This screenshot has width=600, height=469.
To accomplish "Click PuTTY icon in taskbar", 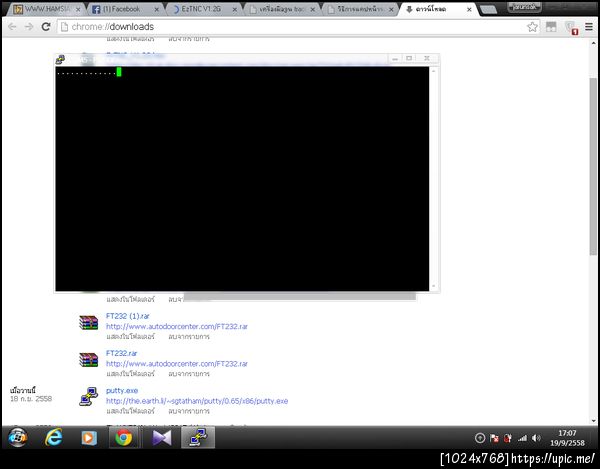I will (x=198, y=437).
